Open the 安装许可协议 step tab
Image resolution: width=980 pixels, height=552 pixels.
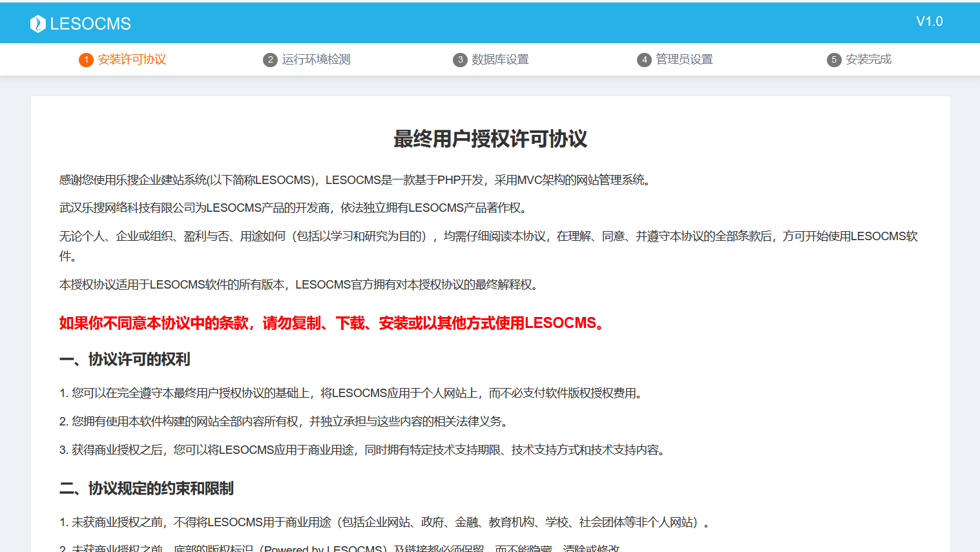[132, 59]
